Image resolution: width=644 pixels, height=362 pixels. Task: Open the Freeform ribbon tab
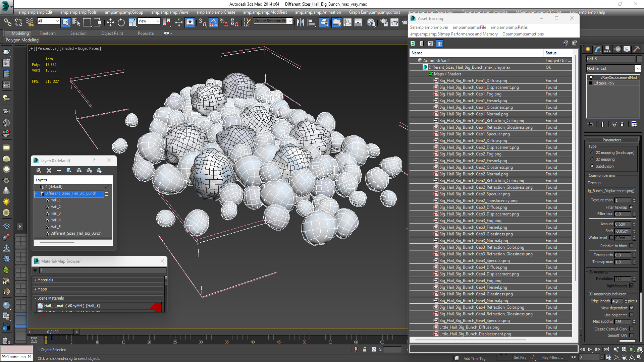pyautogui.click(x=48, y=33)
